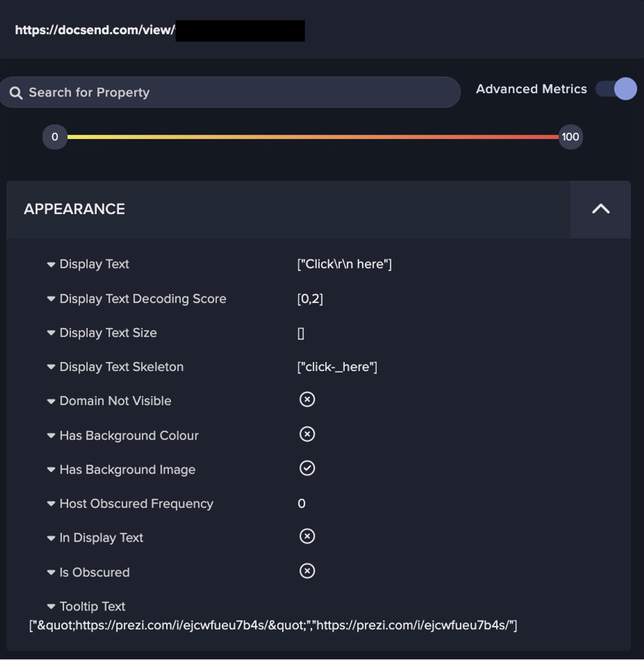
Task: Disable the Advanced Metrics toggle
Action: [616, 89]
